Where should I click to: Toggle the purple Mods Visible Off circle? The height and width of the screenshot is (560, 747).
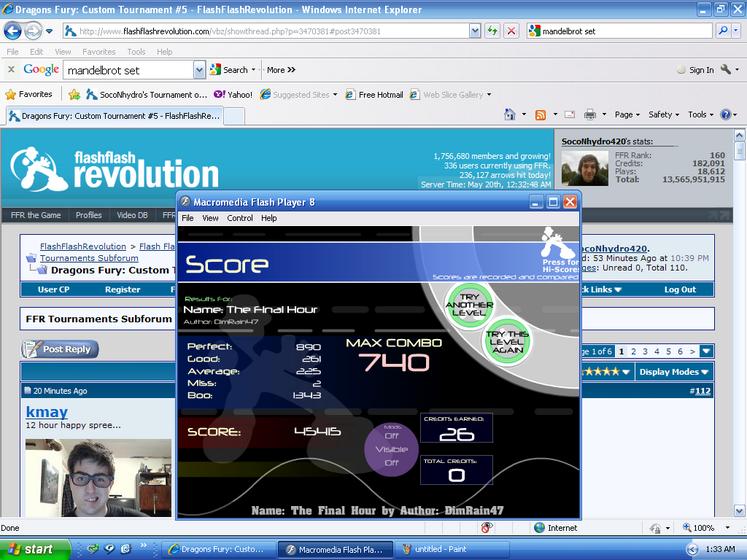pos(391,449)
